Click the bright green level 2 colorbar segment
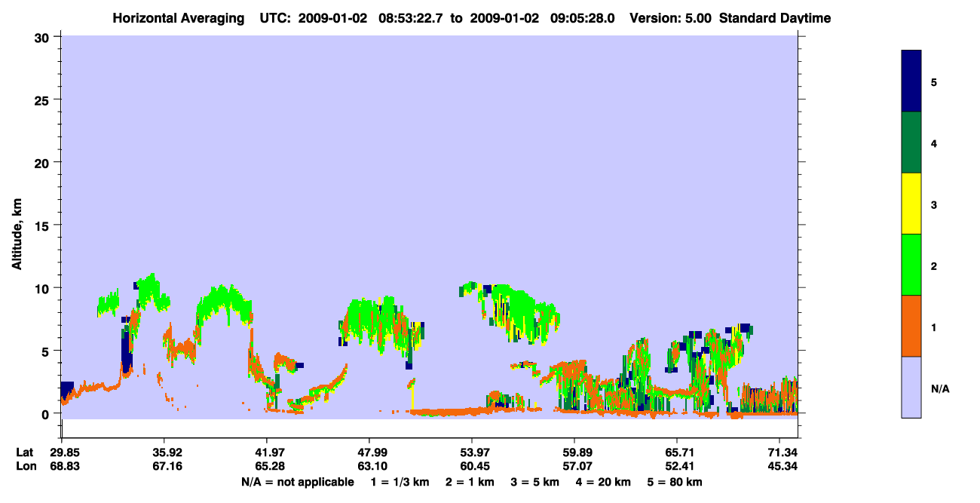This screenshot has width=980, height=503. 911,265
